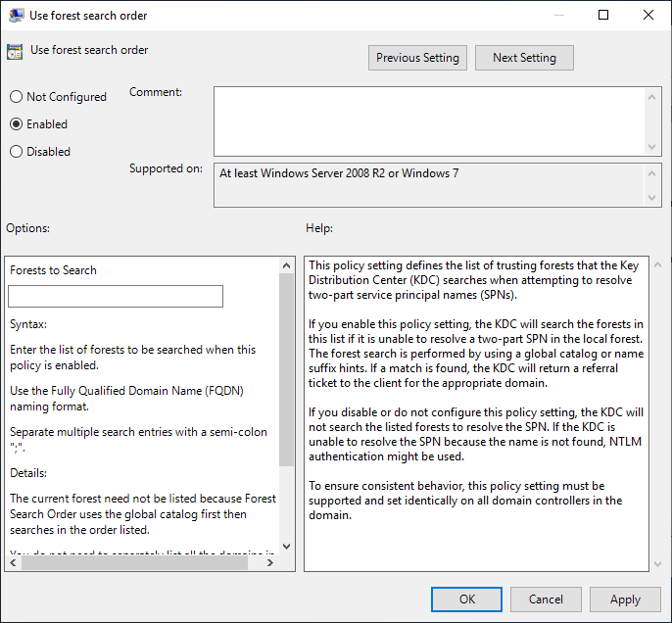Jump to Next Setting
Image resolution: width=672 pixels, height=623 pixels.
pos(524,58)
